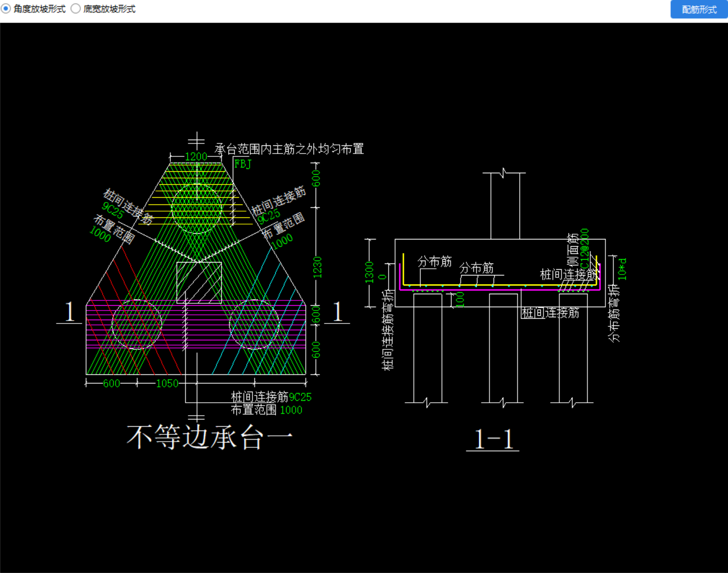The image size is (728, 573).
Task: Edit the 600 dimension beside the 1050 value
Action: tap(111, 383)
